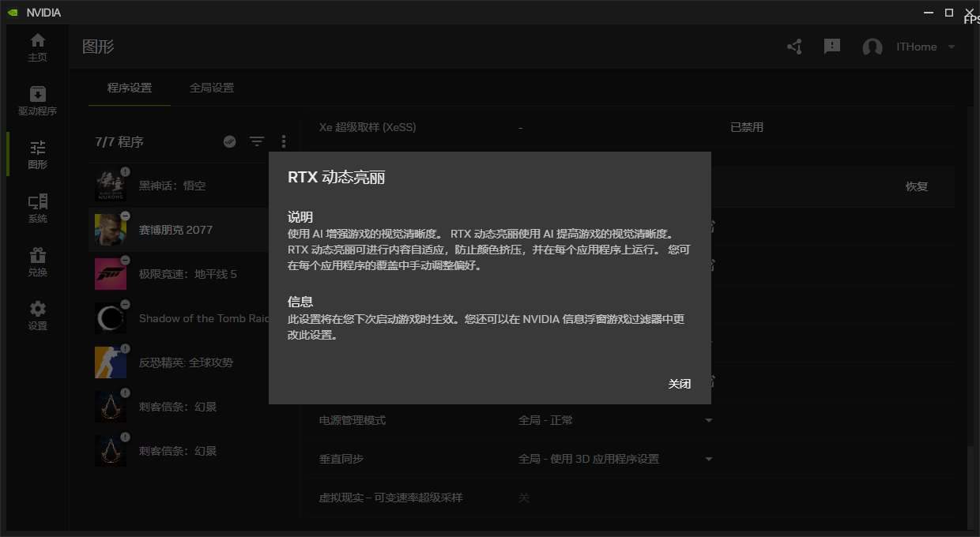Switch to the 全局设置 tab

[x=212, y=88]
